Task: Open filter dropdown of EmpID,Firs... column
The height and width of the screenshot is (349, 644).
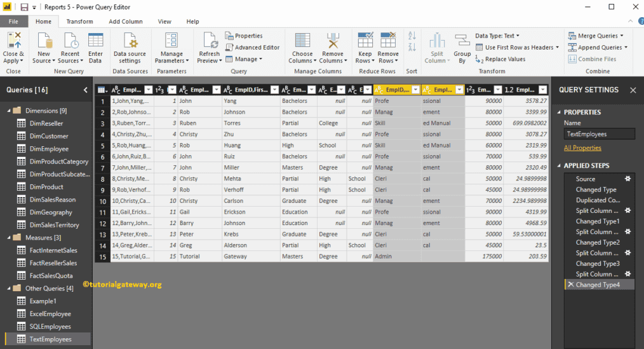Action: click(274, 90)
